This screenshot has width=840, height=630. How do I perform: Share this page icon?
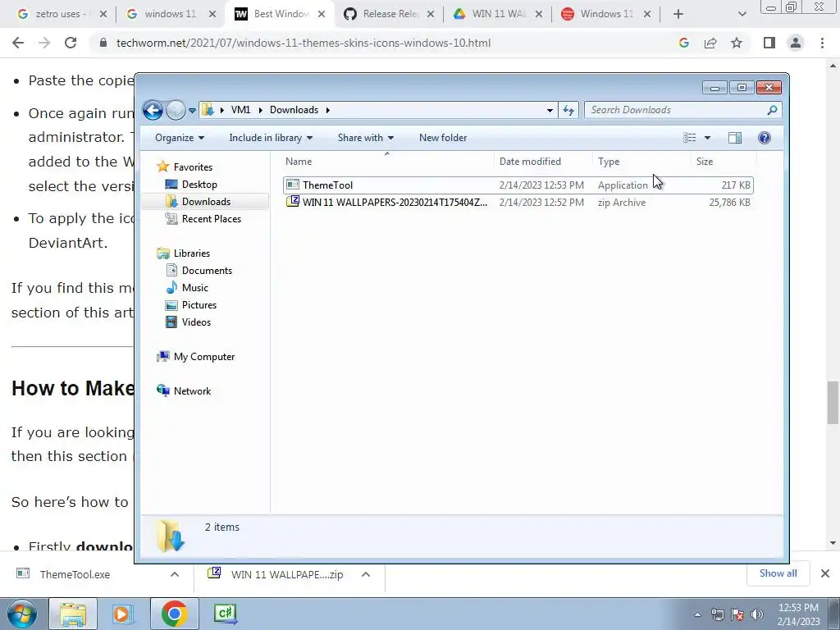click(x=710, y=43)
